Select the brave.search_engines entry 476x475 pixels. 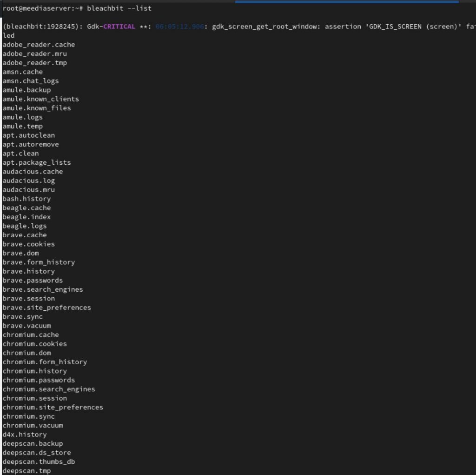(42, 289)
